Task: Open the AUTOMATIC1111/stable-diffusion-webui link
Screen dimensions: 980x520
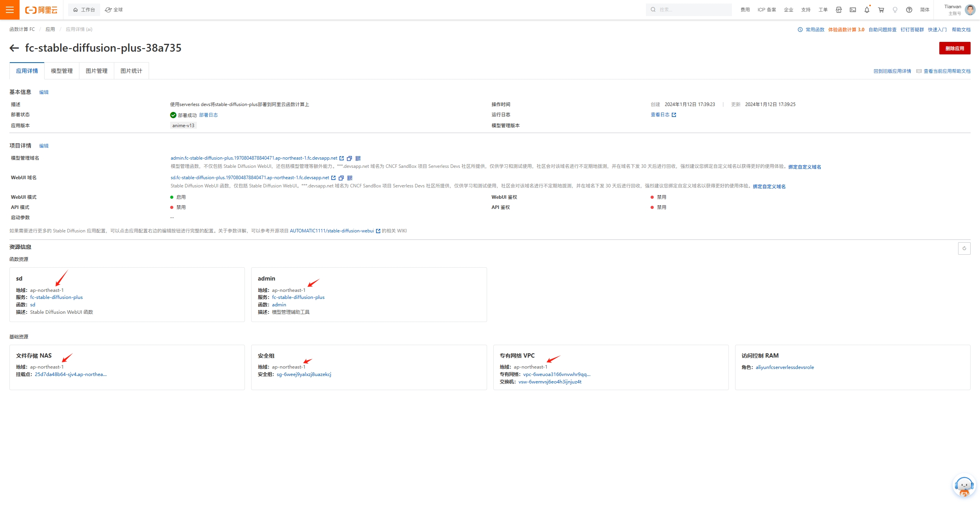Action: click(x=332, y=231)
